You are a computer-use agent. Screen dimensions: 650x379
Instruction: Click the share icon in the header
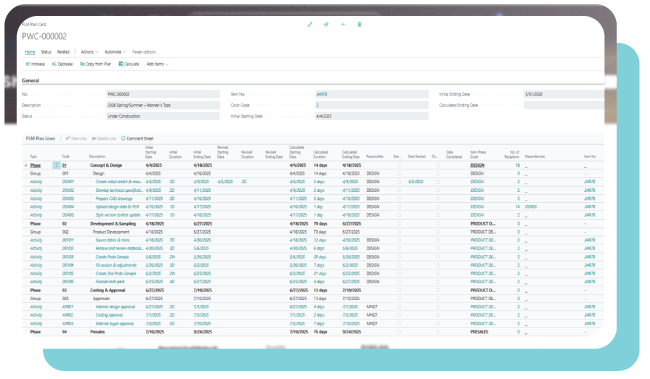coord(326,24)
